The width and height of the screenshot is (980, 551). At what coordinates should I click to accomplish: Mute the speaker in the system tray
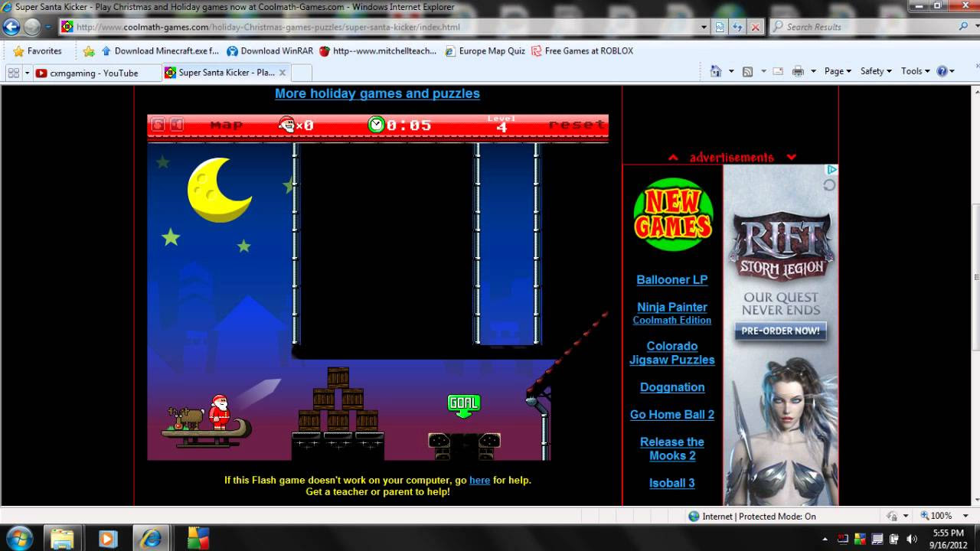tap(912, 537)
